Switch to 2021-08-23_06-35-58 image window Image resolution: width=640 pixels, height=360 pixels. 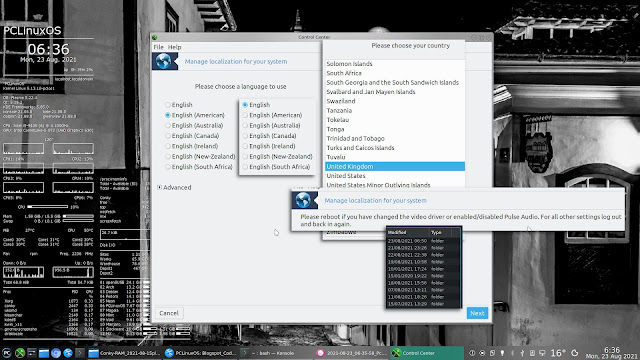tap(352, 353)
